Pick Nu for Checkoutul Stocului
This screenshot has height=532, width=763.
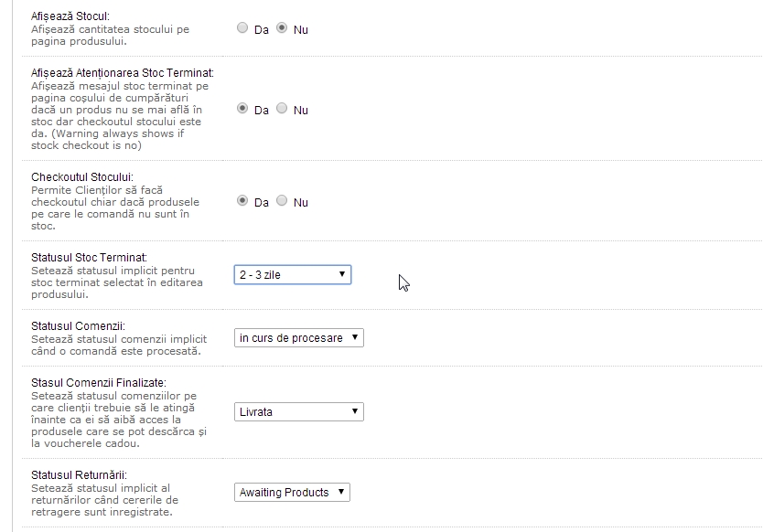[x=282, y=201]
